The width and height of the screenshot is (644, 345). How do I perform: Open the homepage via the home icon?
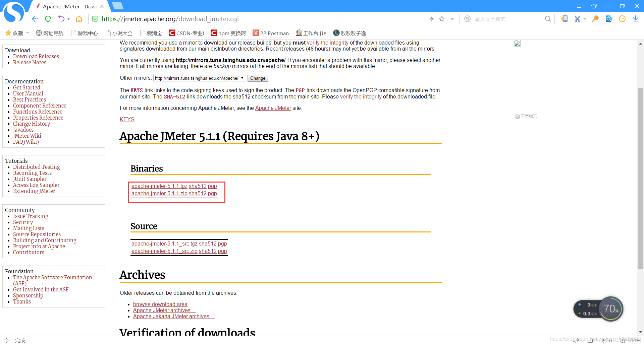[79, 19]
